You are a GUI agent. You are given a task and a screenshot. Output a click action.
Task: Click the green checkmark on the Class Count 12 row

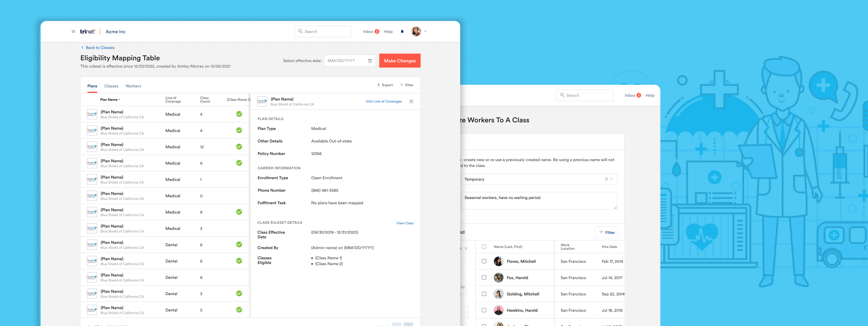(x=239, y=147)
